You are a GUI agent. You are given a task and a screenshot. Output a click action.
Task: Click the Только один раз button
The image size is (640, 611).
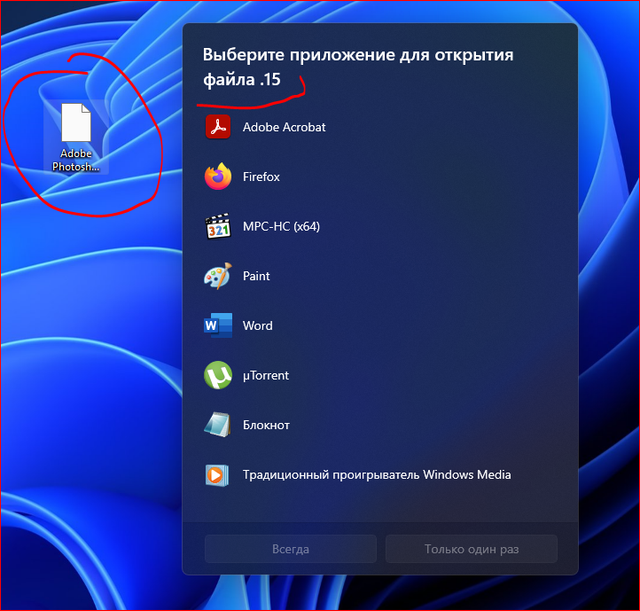click(471, 549)
